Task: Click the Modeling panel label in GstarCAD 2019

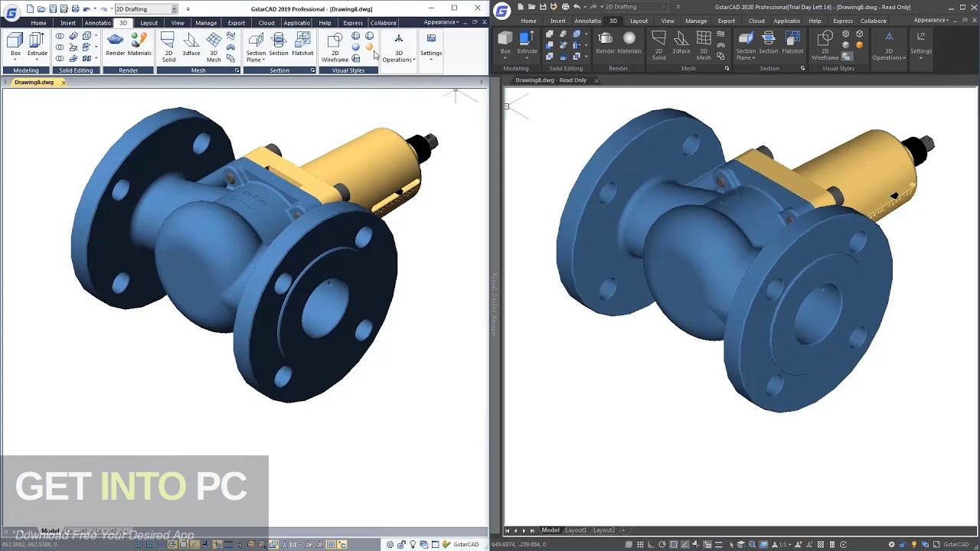Action: pyautogui.click(x=26, y=70)
